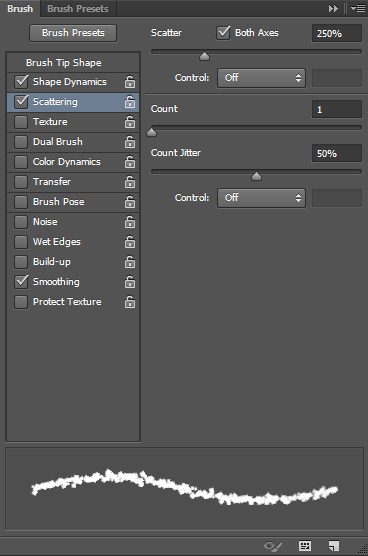Click the lock icon beside Texture

coord(130,122)
